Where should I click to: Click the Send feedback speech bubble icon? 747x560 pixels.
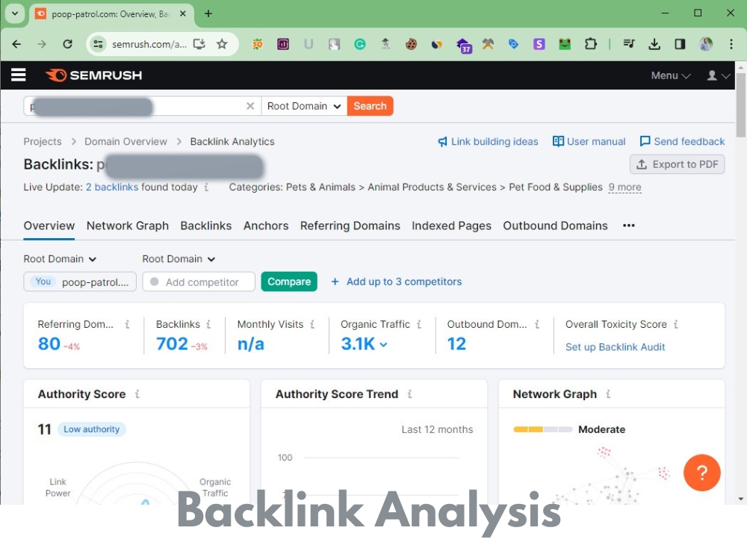(644, 141)
